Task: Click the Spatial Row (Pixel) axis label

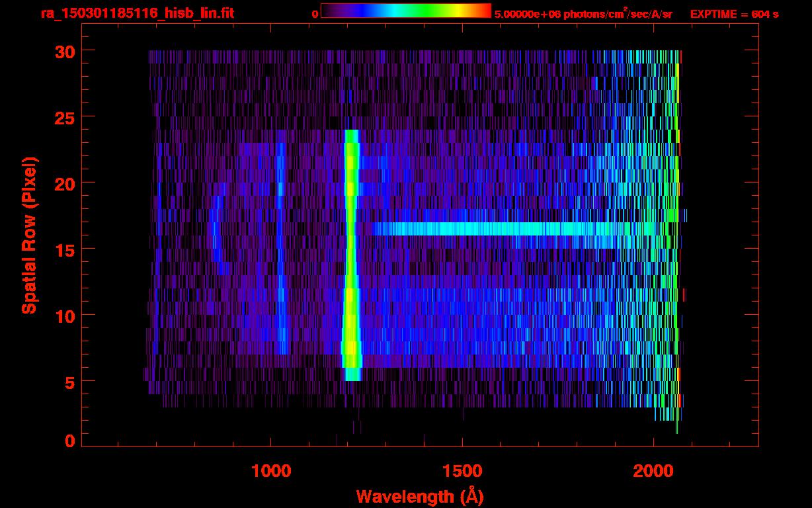Action: point(30,235)
